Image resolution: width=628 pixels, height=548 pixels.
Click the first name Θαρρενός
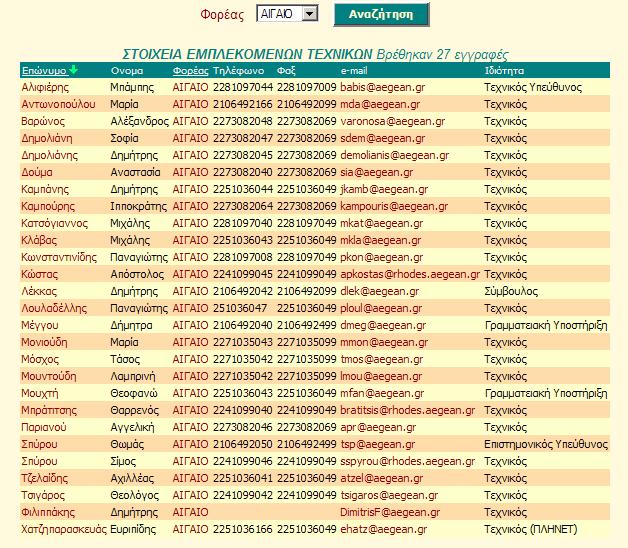click(x=135, y=411)
